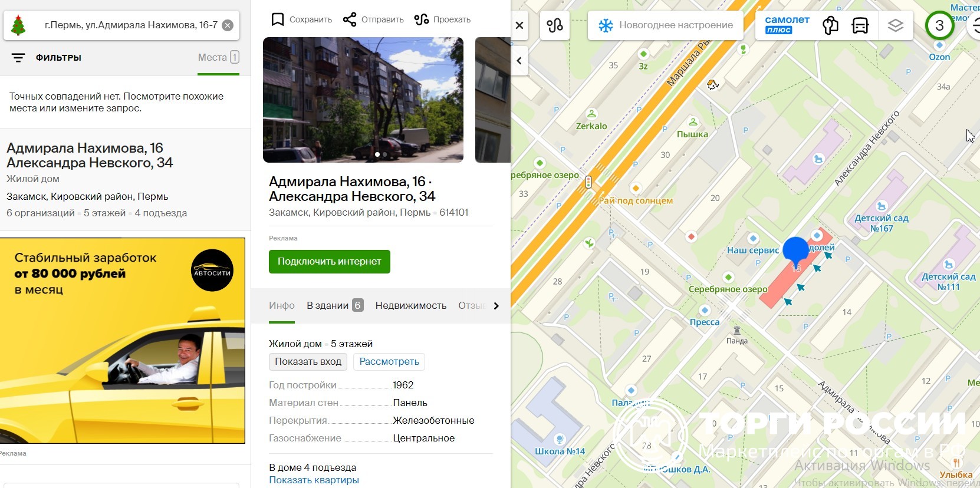Image resolution: width=980 pixels, height=488 pixels.
Task: Switch to the В здании tab
Action: [334, 305]
